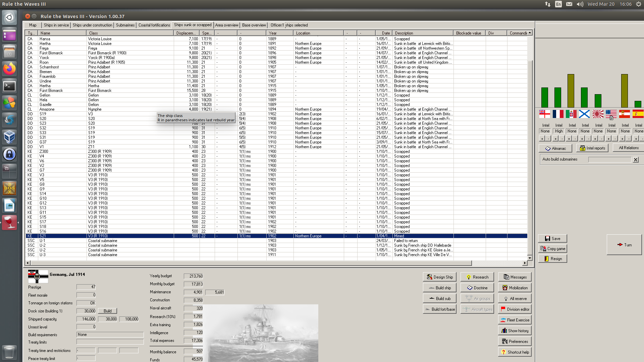Click the Build ship button
Viewport: 644px width, 362px height.
pos(439,288)
